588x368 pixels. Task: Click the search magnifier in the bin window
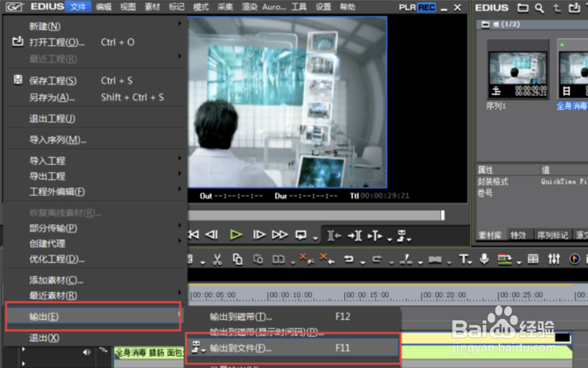pyautogui.click(x=539, y=8)
